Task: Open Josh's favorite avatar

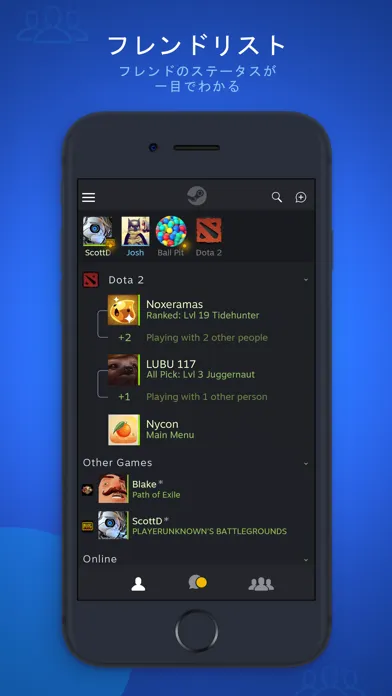Action: pos(135,237)
